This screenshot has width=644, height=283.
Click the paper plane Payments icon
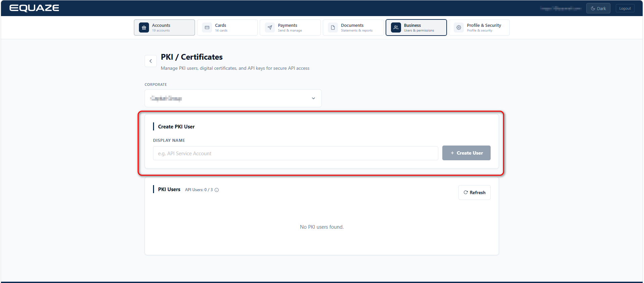(270, 27)
